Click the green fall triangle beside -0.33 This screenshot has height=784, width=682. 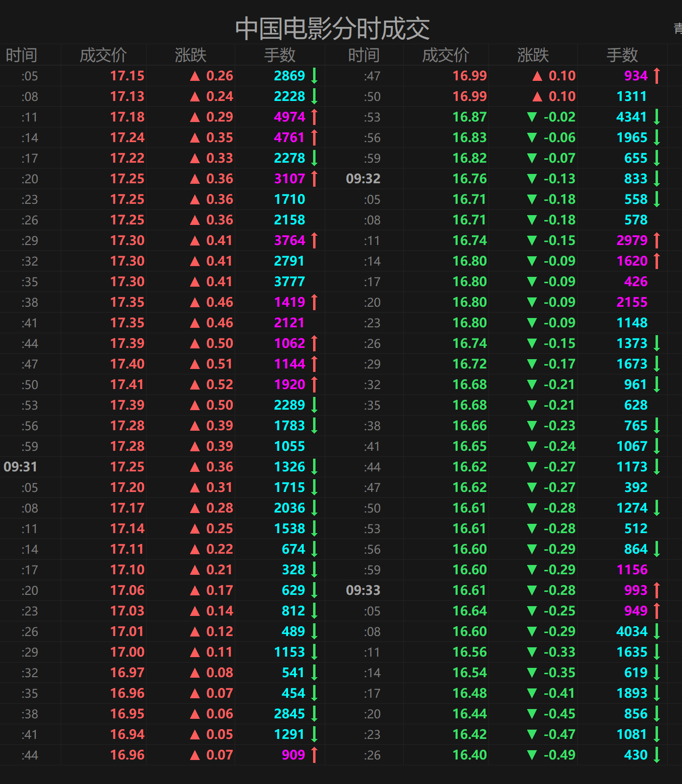click(x=532, y=652)
